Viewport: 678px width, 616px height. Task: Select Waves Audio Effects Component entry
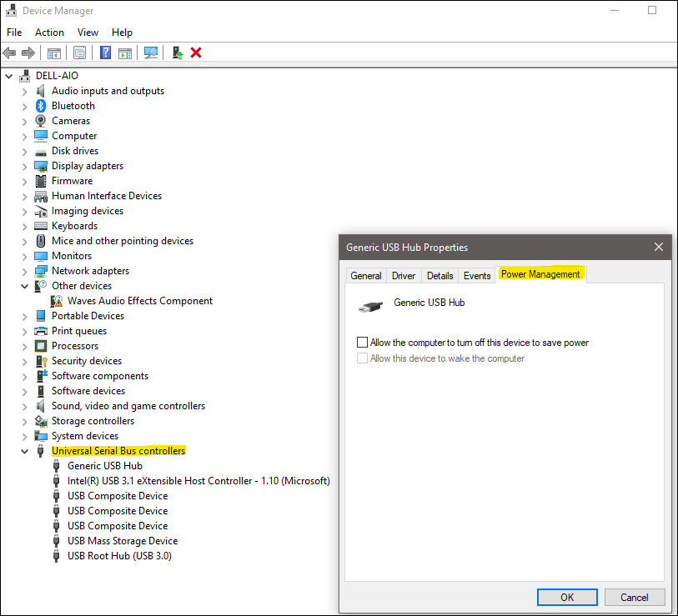(140, 301)
